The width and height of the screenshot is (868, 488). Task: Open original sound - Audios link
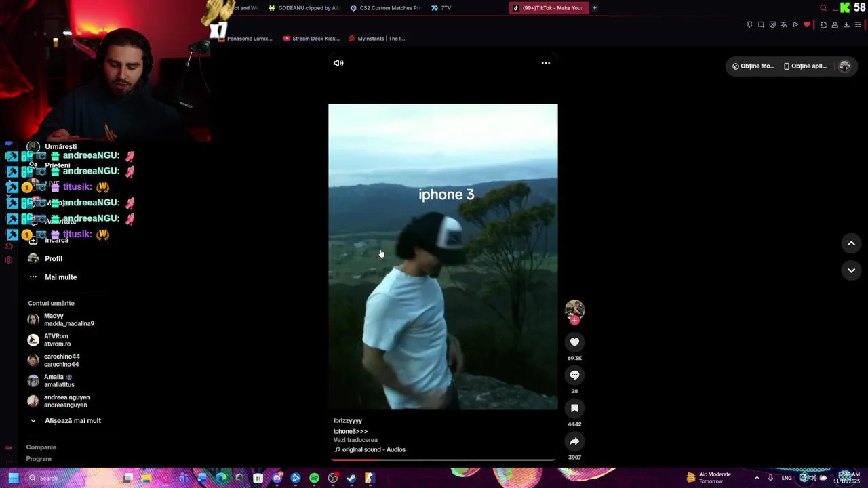tap(370, 450)
